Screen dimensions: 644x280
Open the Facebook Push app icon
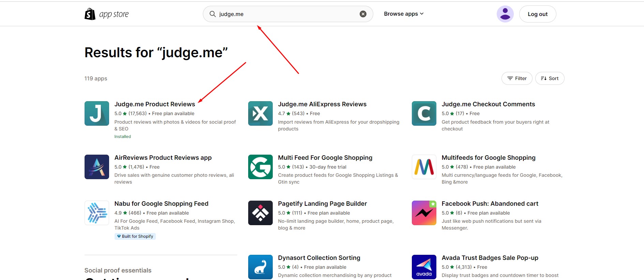click(x=424, y=213)
